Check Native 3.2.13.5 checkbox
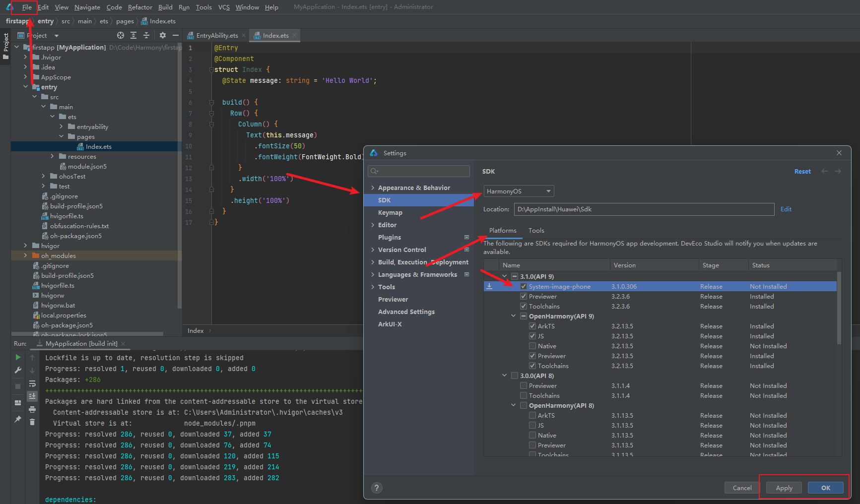The height and width of the screenshot is (504, 860). 532,346
